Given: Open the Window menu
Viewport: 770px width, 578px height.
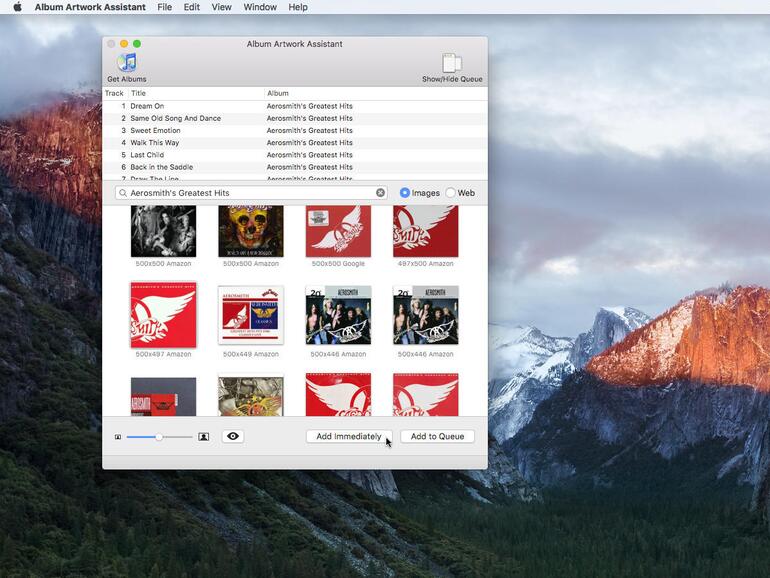Looking at the screenshot, I should click(x=260, y=7).
